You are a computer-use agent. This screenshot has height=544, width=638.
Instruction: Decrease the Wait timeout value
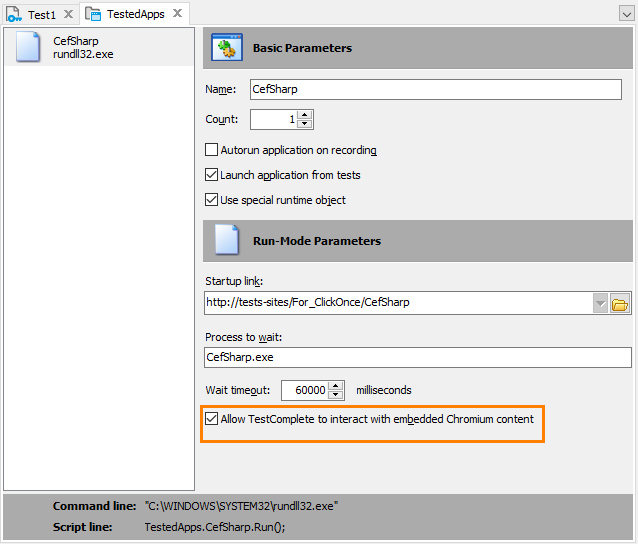pyautogui.click(x=336, y=395)
